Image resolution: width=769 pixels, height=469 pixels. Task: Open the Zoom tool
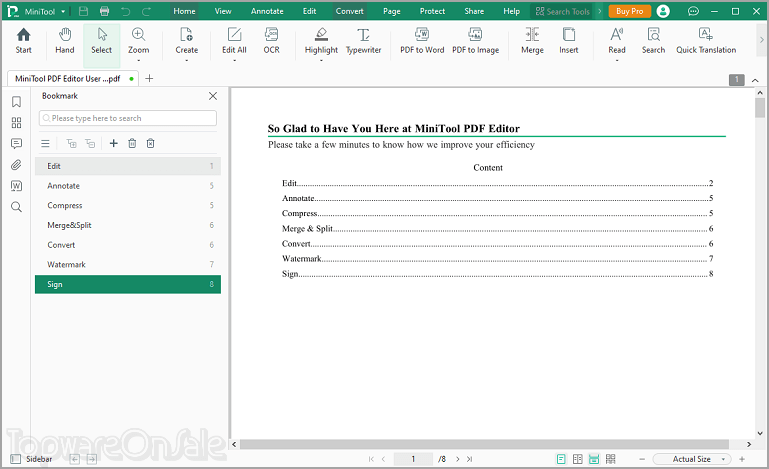tap(138, 41)
